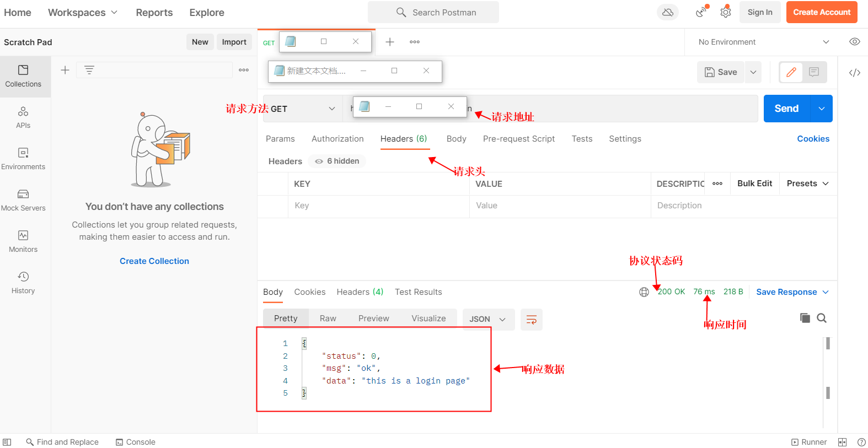
Task: Expand the Save options arrow
Action: coord(753,72)
